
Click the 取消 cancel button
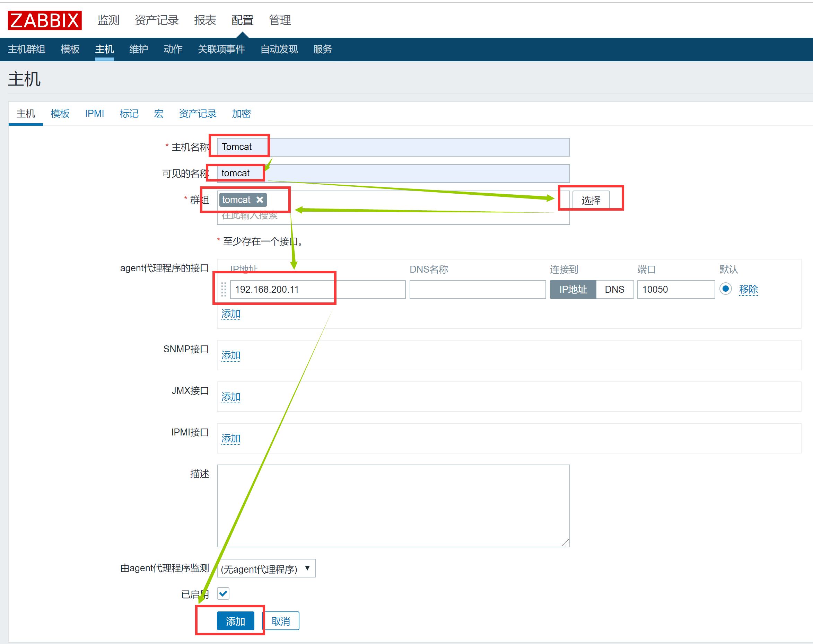(281, 621)
